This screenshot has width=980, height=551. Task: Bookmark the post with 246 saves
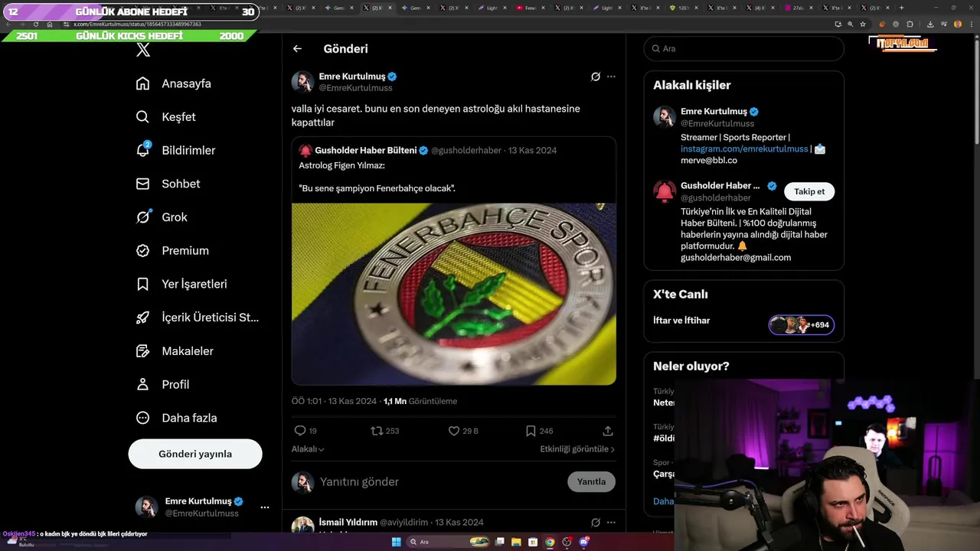531,431
